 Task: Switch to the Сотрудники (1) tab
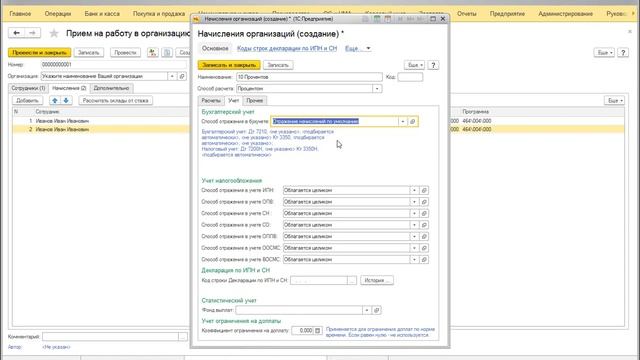[28, 88]
